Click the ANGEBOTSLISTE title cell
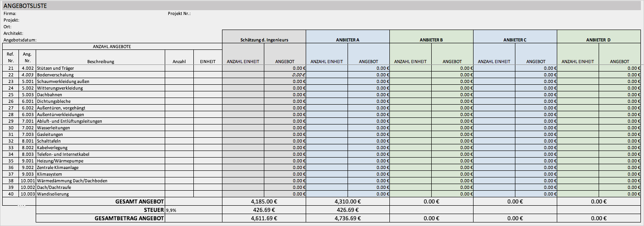 click(x=26, y=6)
